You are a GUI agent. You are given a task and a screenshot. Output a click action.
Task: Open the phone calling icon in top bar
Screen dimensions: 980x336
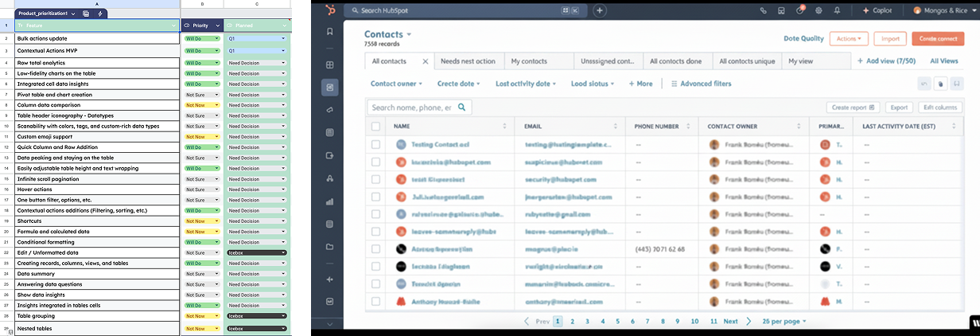pos(763,10)
